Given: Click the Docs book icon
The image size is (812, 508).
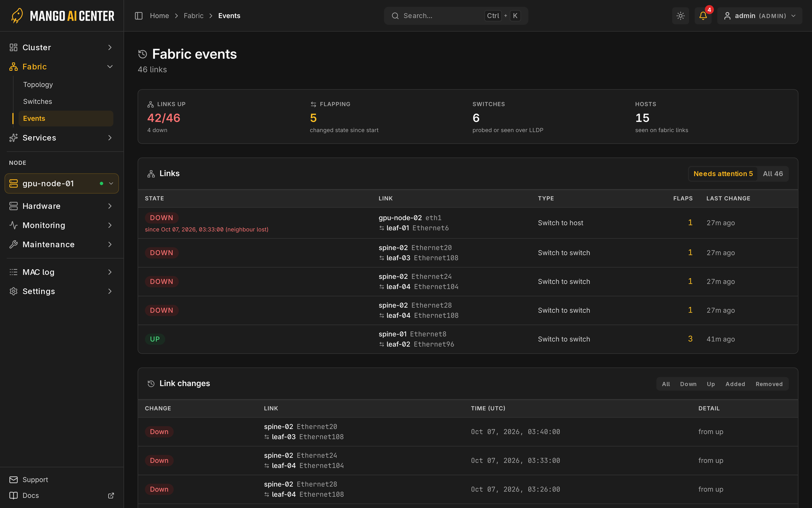Looking at the screenshot, I should click(x=13, y=496).
